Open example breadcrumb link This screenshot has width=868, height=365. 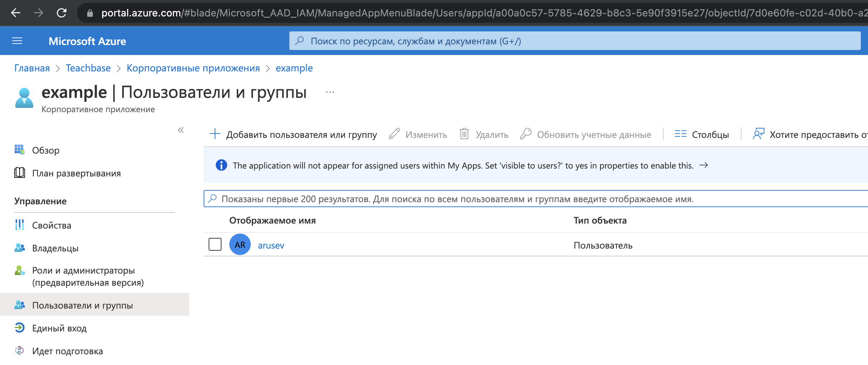(294, 68)
